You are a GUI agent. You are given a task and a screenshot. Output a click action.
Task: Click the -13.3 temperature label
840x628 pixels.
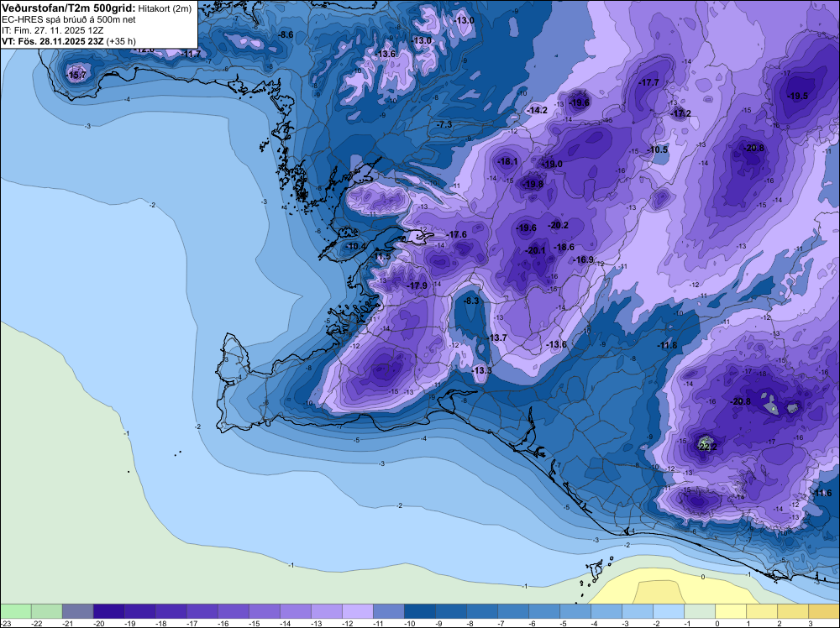click(x=481, y=370)
